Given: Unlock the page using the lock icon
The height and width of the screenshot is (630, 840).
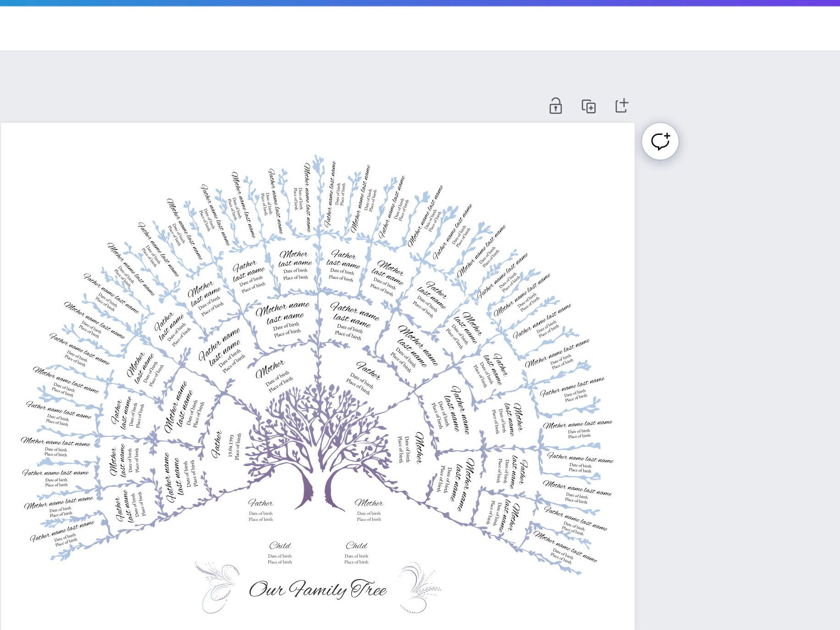Looking at the screenshot, I should coord(555,106).
